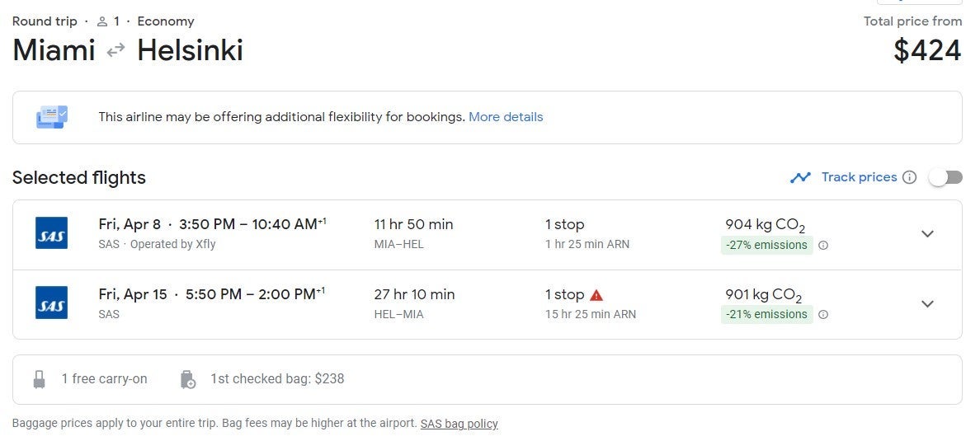
Task: Open More details about booking flexibility
Action: [x=506, y=117]
